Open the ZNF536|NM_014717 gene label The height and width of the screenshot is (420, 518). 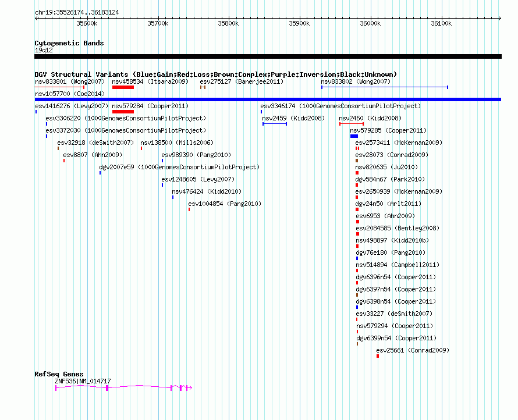point(83,381)
